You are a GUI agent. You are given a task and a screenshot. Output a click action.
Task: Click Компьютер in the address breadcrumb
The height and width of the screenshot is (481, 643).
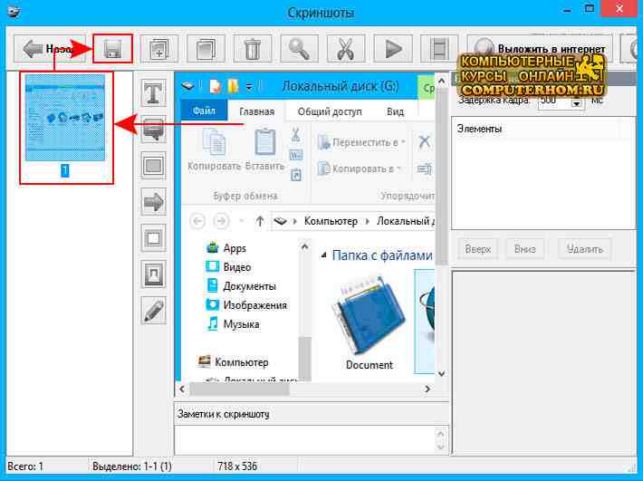click(331, 221)
